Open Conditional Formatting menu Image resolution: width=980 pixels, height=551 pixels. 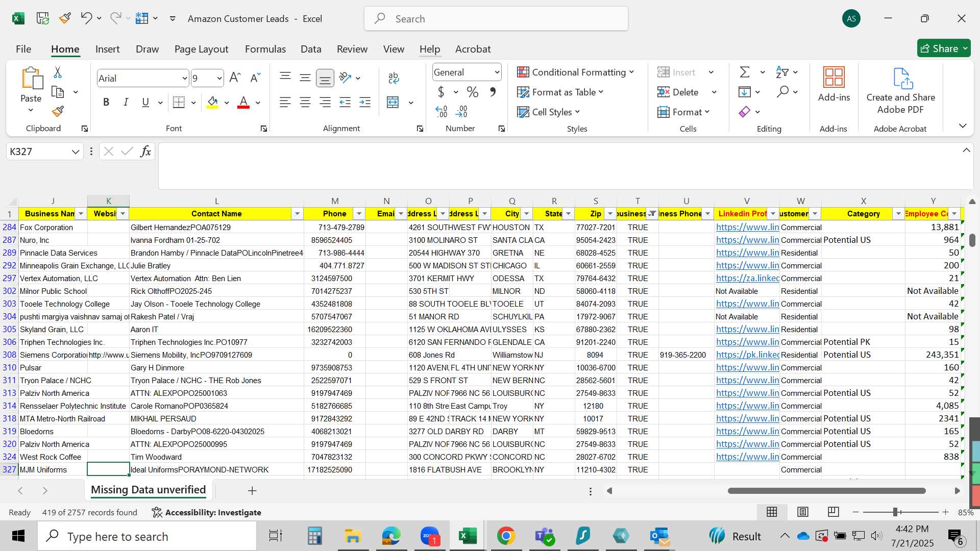coord(576,72)
